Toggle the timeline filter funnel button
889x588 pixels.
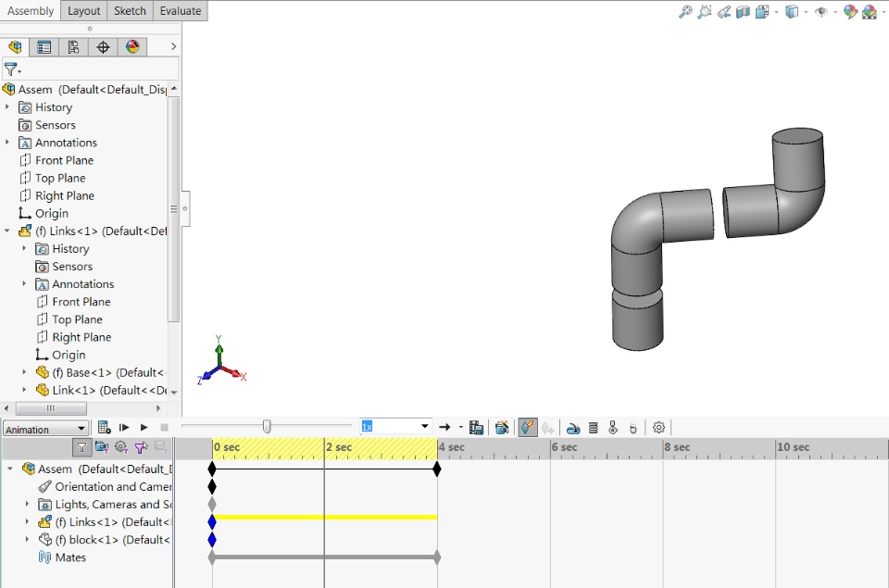pos(81,447)
